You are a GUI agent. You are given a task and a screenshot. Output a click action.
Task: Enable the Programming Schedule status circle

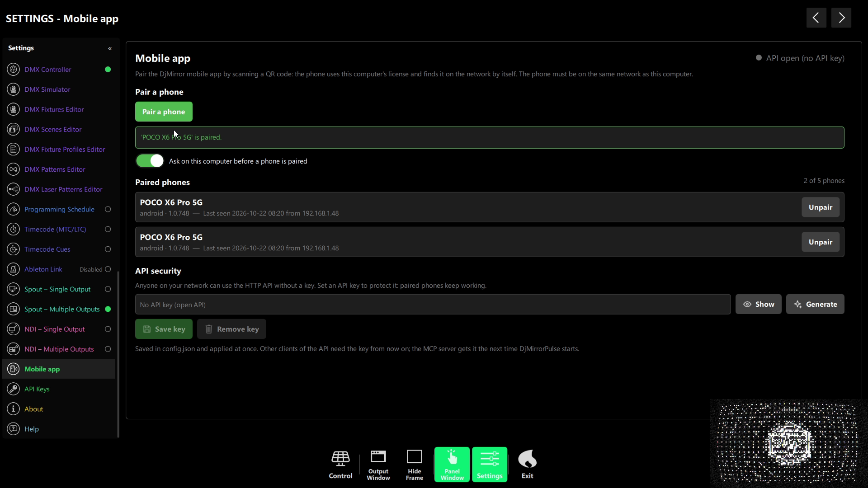pos(108,209)
